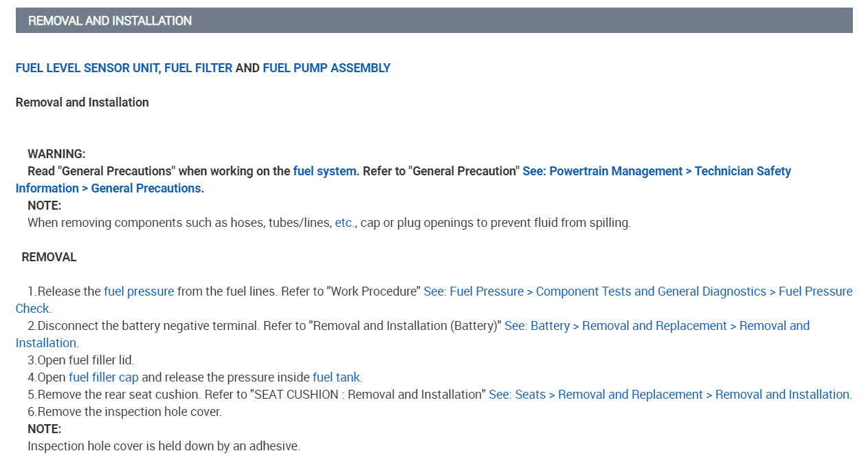Follow the "fuel system" link in the warning
Viewport: 868px width, 473px height.
pyautogui.click(x=324, y=171)
